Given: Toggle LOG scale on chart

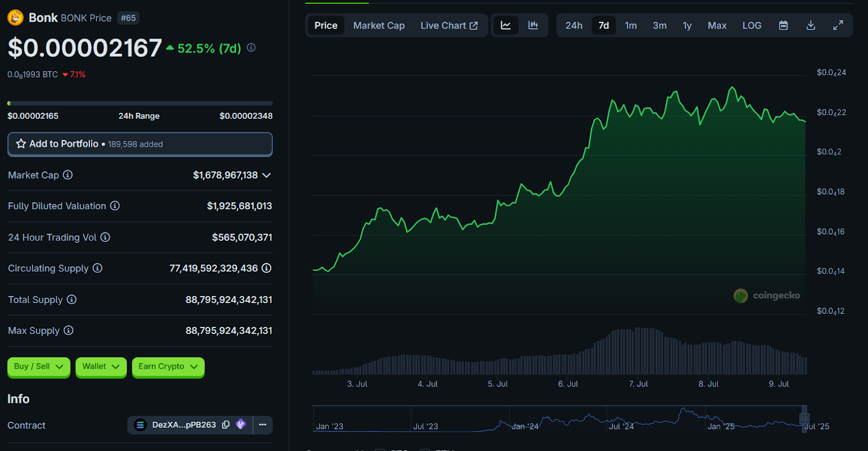Looking at the screenshot, I should pos(752,25).
